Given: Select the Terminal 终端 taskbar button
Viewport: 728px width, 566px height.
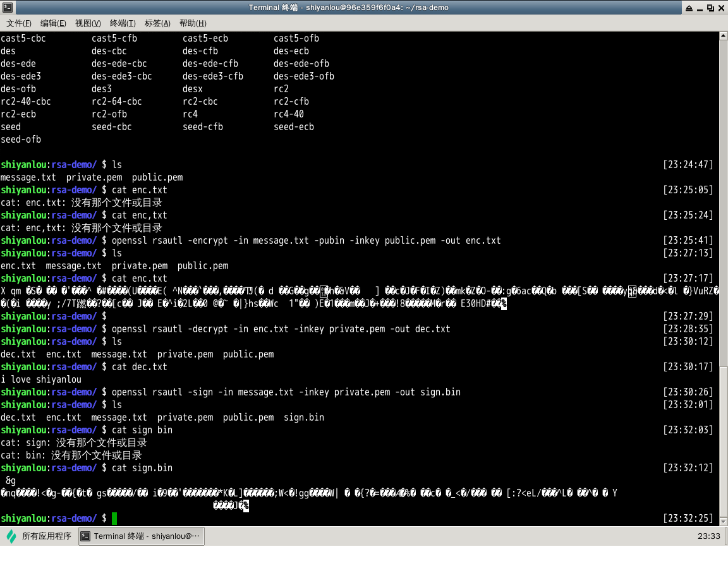Looking at the screenshot, I should pyautogui.click(x=141, y=536).
